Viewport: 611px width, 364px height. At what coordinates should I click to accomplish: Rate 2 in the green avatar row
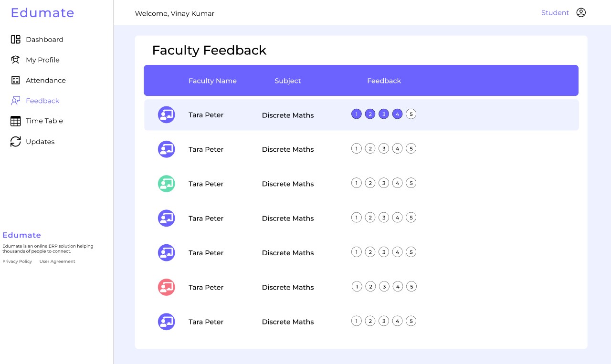370,183
